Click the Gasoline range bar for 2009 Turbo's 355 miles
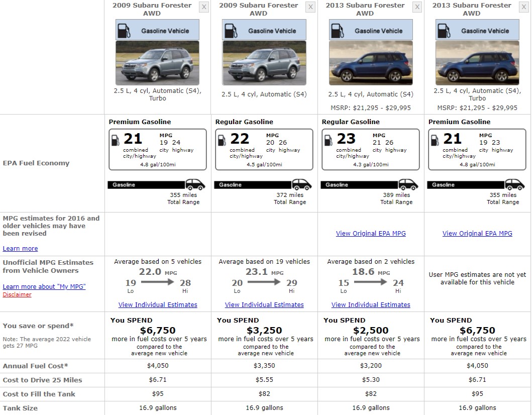The image size is (532, 415). point(146,185)
